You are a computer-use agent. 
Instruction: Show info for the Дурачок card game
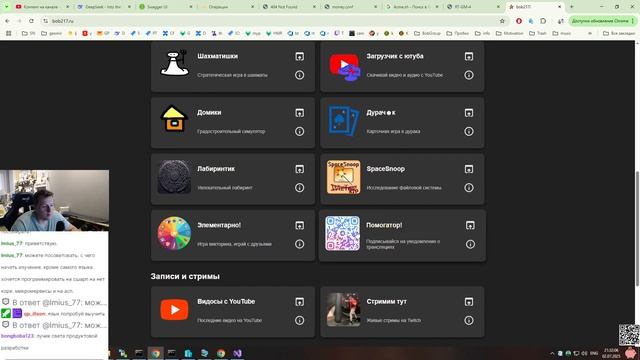(x=469, y=131)
